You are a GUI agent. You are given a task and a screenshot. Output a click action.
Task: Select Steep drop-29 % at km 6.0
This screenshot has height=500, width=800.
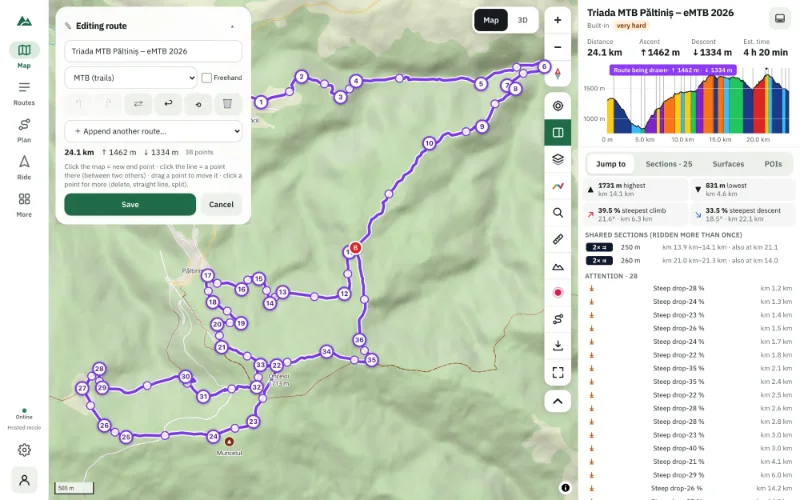point(689,474)
